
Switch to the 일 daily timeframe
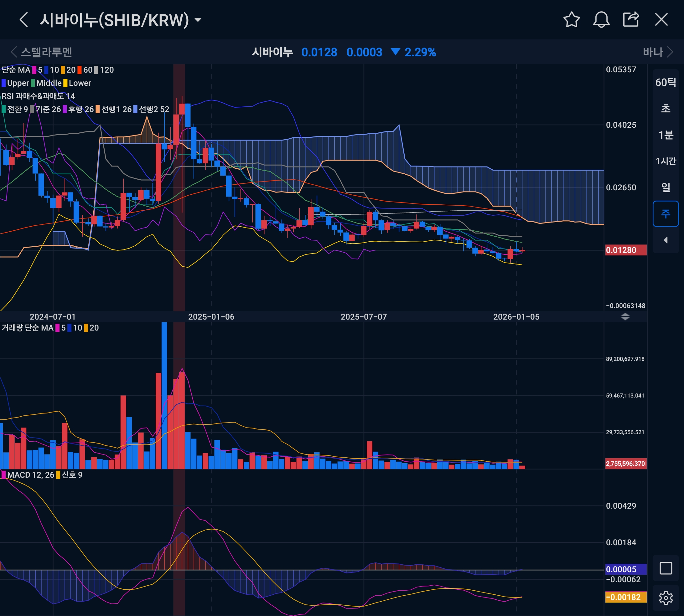pyautogui.click(x=666, y=187)
